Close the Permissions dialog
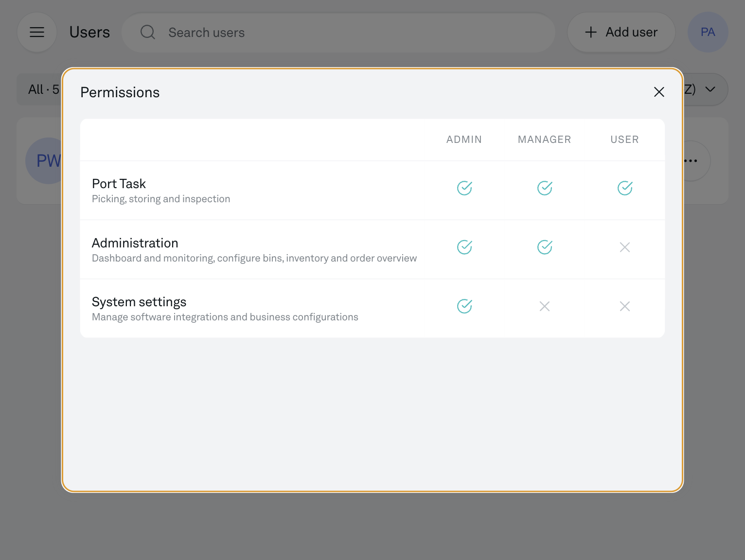The width and height of the screenshot is (745, 560). click(659, 92)
